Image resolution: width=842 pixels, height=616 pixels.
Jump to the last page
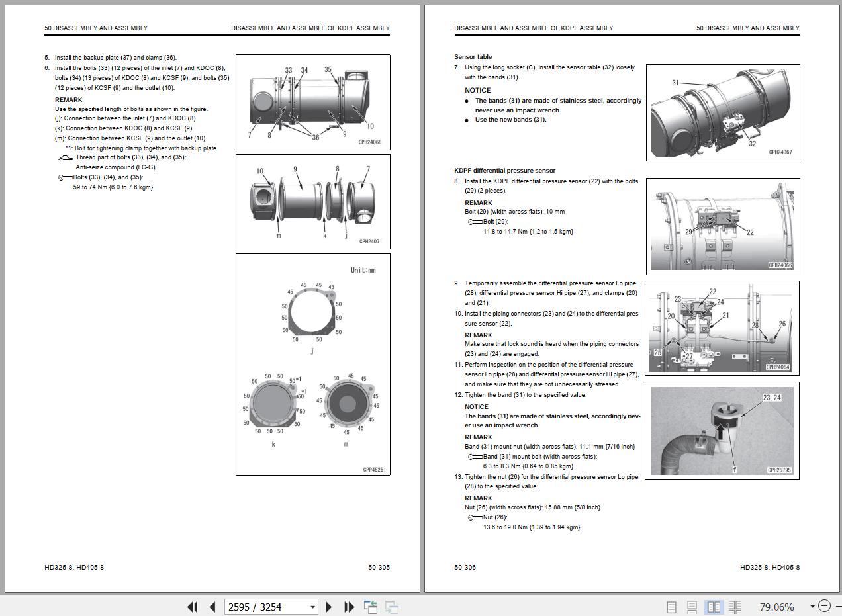click(x=349, y=607)
